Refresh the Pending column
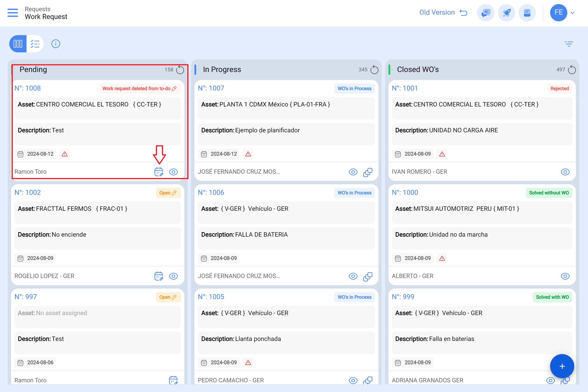This screenshot has height=392, width=588. 180,70
